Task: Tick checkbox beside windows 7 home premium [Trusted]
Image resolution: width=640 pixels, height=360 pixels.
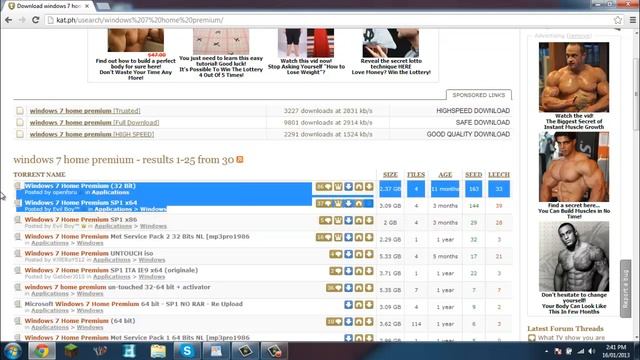Action: 20,111
